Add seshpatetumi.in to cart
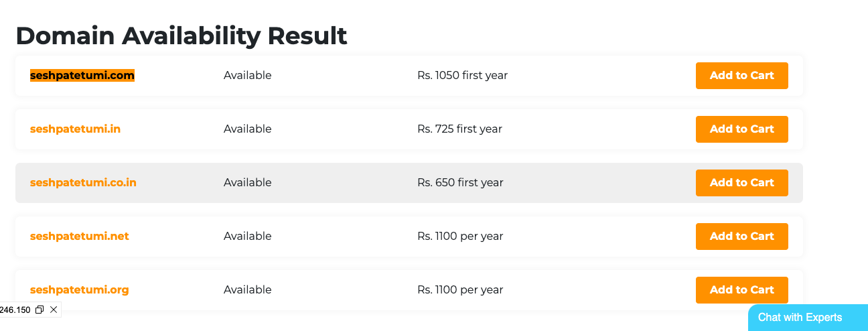This screenshot has height=331, width=868. [x=741, y=129]
